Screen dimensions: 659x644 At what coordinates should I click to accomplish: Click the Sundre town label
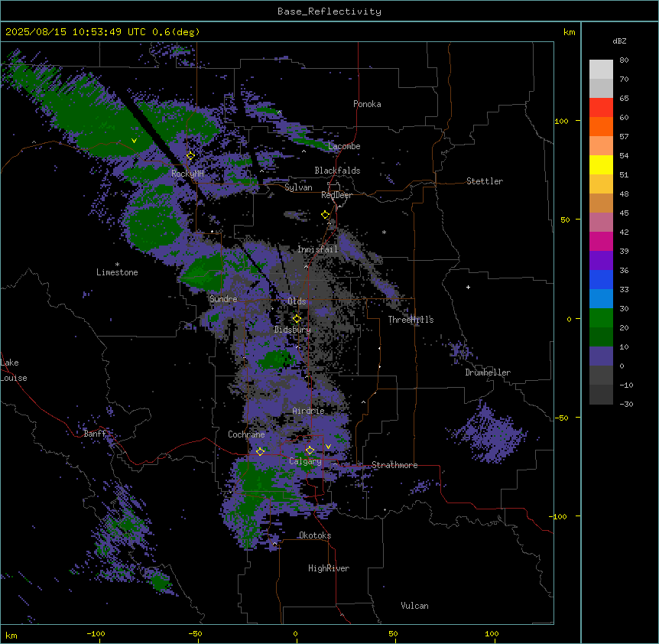[223, 299]
